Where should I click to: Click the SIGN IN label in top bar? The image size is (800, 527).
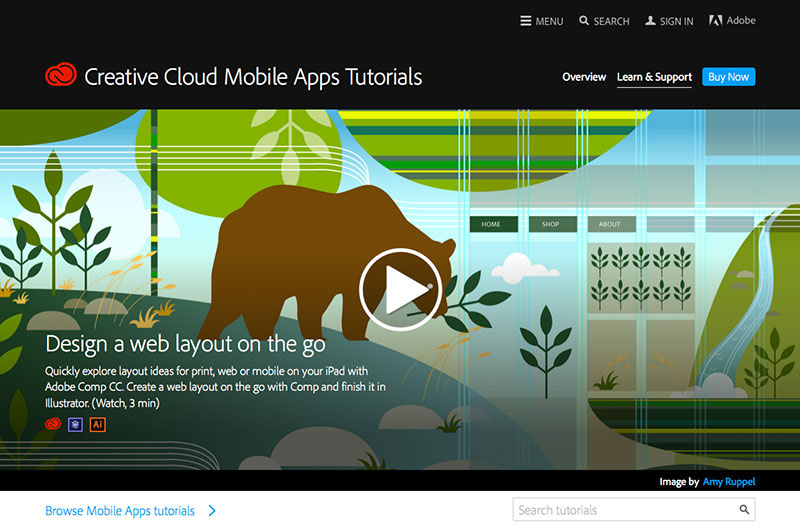point(677,21)
